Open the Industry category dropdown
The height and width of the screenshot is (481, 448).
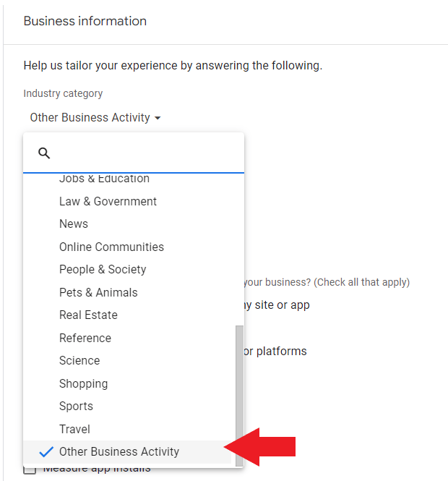coord(95,118)
